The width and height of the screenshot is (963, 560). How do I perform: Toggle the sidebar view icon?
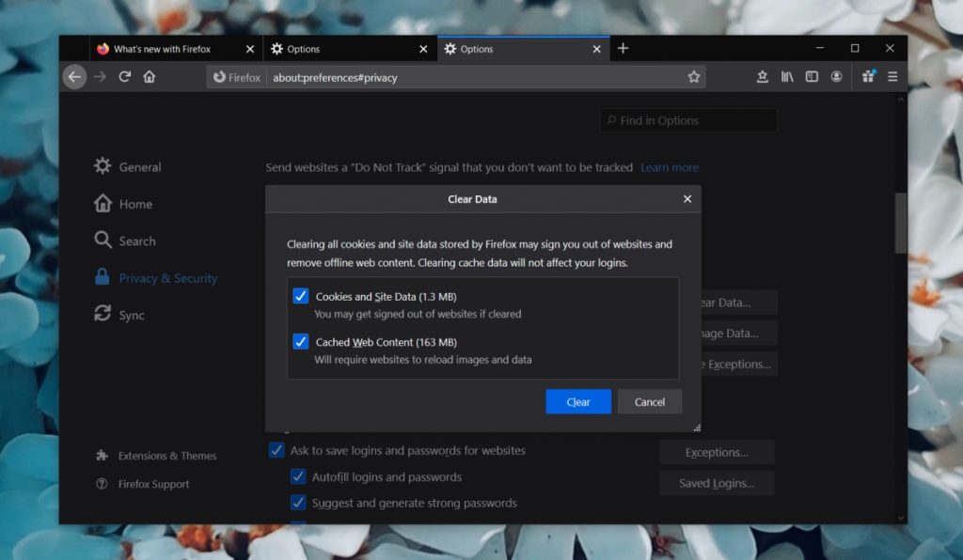(812, 77)
